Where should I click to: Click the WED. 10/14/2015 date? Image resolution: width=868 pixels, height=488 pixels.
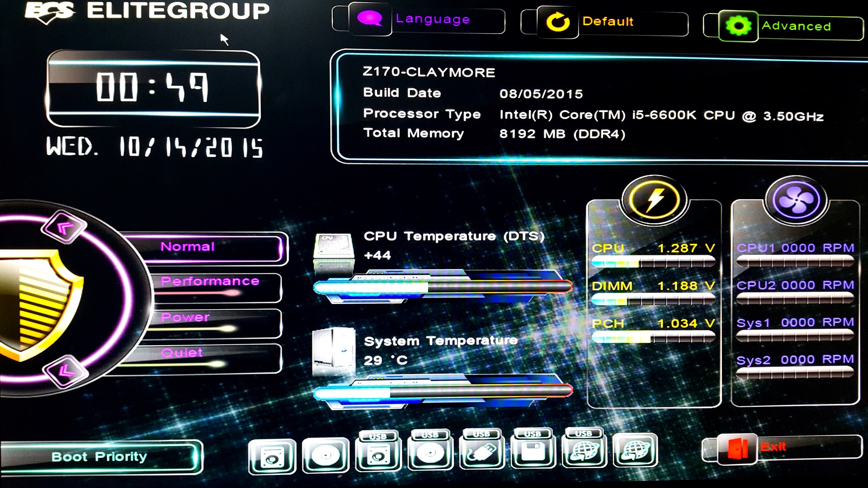(155, 147)
